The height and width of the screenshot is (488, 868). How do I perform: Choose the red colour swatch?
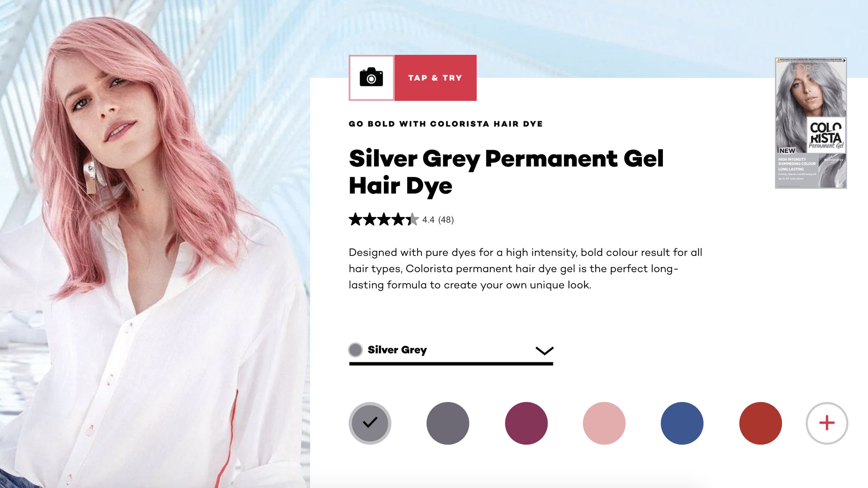click(x=761, y=423)
